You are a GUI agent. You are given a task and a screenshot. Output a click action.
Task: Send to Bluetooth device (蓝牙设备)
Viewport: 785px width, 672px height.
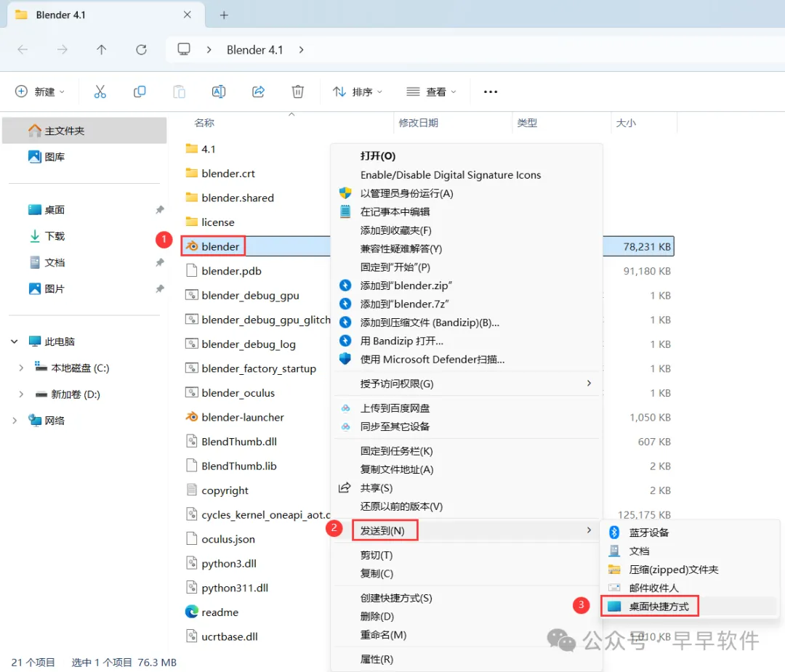(x=649, y=533)
